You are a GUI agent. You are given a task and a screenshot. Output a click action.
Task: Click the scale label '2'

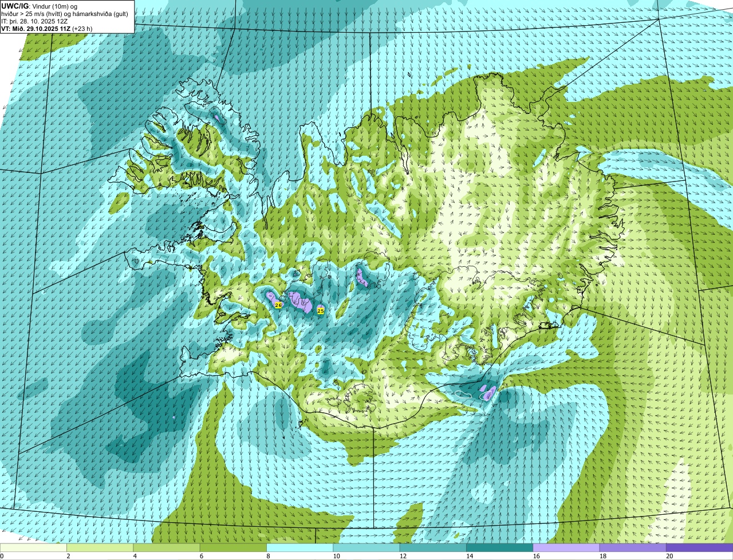pyautogui.click(x=68, y=556)
